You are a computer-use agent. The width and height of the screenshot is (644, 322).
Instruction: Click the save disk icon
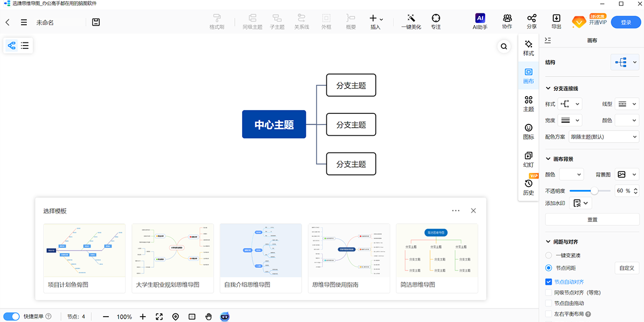click(96, 23)
